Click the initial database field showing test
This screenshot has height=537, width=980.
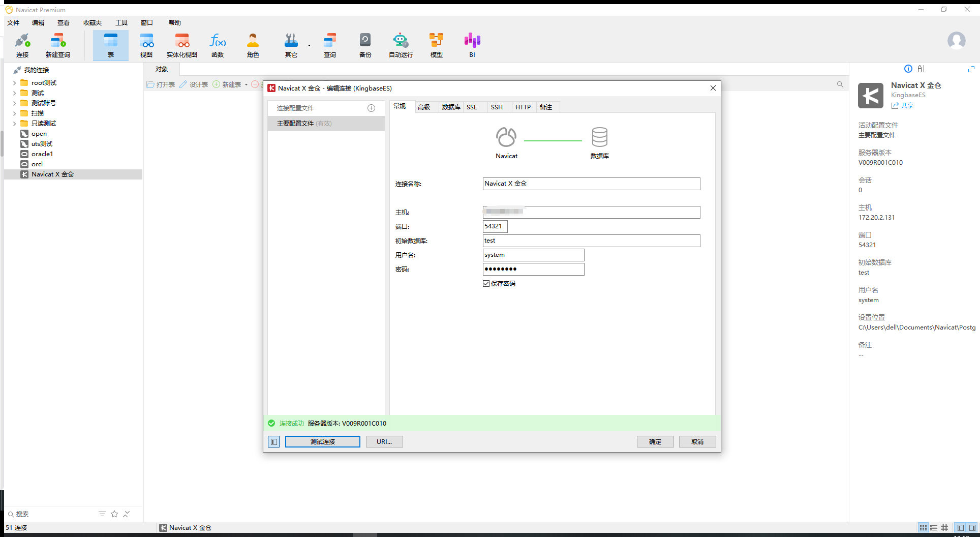coord(591,241)
